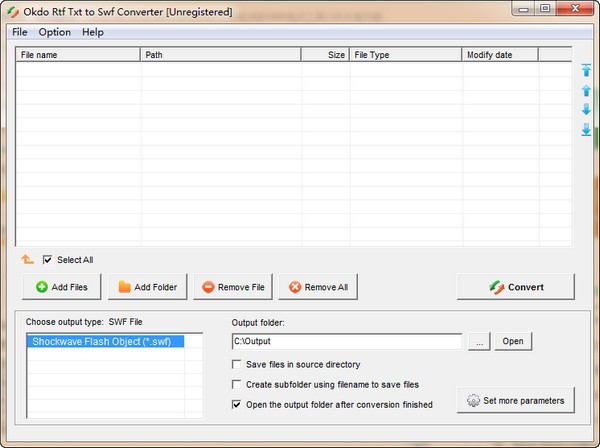Click the Remove File button
The width and height of the screenshot is (600, 448).
(233, 287)
